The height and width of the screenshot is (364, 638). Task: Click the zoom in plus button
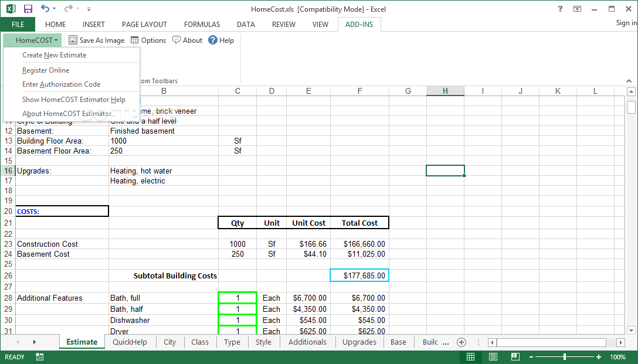(598, 357)
